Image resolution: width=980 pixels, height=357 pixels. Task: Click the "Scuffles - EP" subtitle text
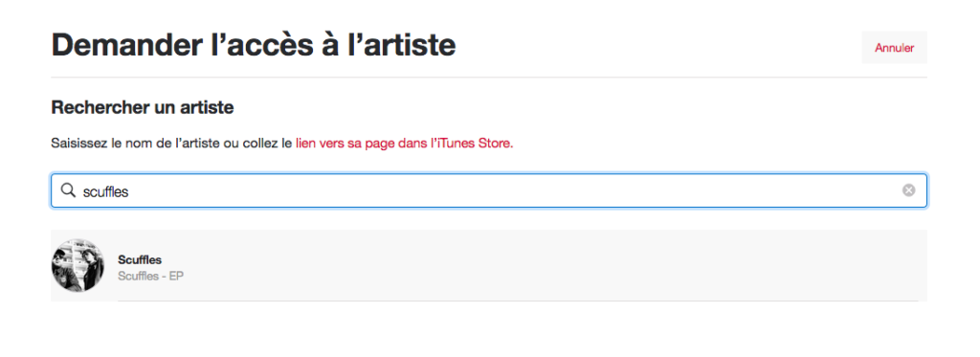pyautogui.click(x=150, y=276)
